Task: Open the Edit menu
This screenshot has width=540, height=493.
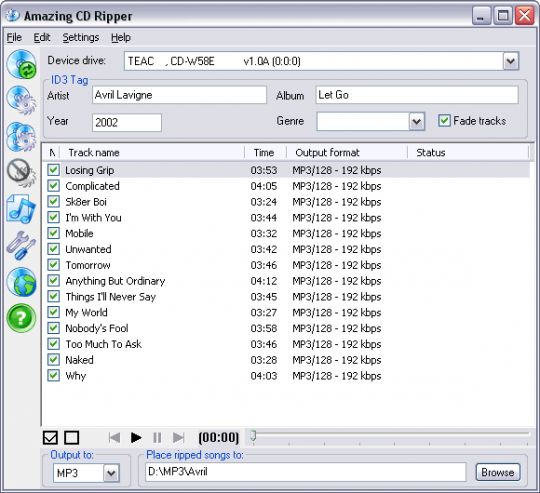Action: 42,37
